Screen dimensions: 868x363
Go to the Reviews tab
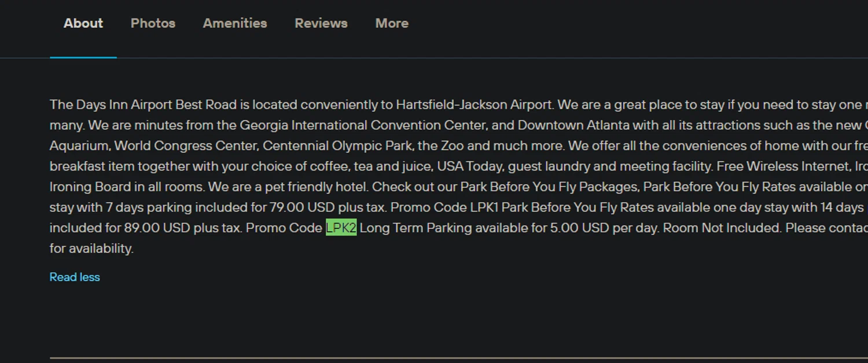tap(321, 24)
